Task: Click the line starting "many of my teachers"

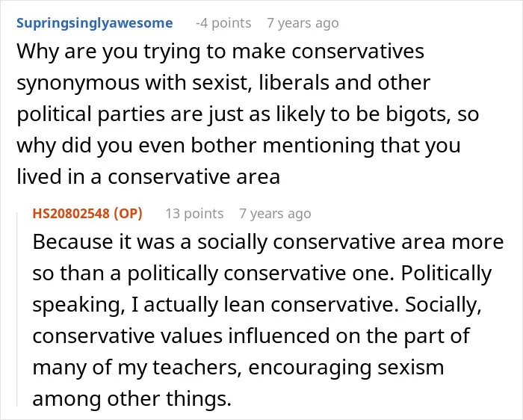Action: 238,368
